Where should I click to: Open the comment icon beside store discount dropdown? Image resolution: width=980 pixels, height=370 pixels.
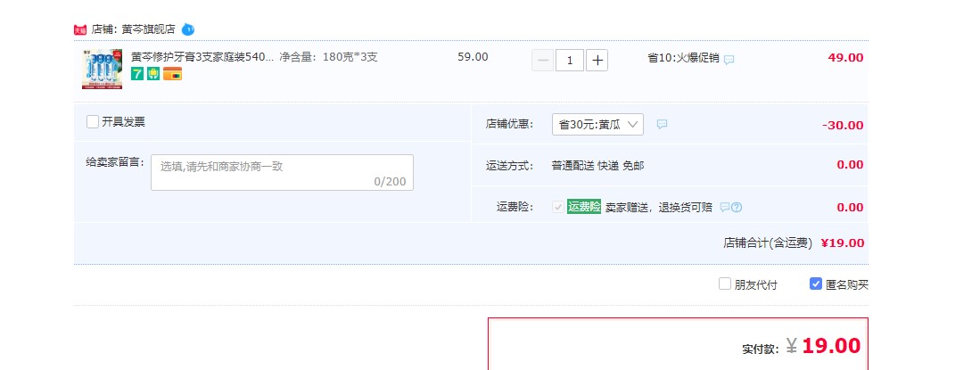tap(662, 124)
